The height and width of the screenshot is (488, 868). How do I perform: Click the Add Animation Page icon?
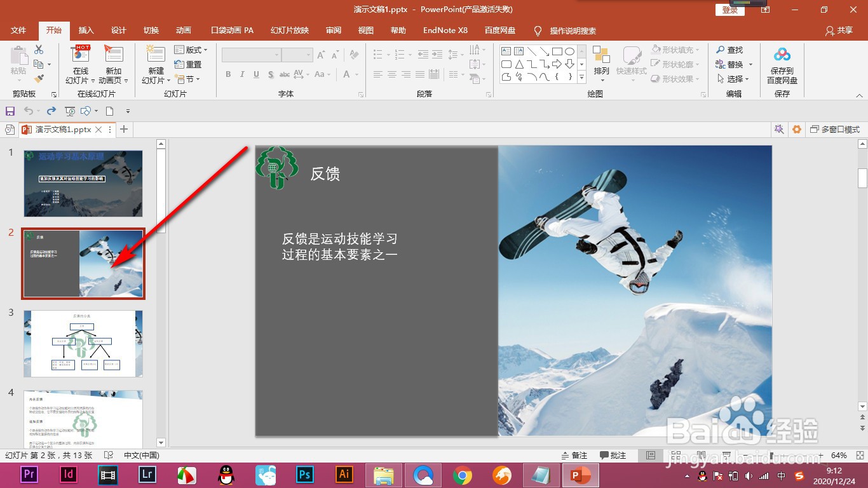(x=114, y=65)
